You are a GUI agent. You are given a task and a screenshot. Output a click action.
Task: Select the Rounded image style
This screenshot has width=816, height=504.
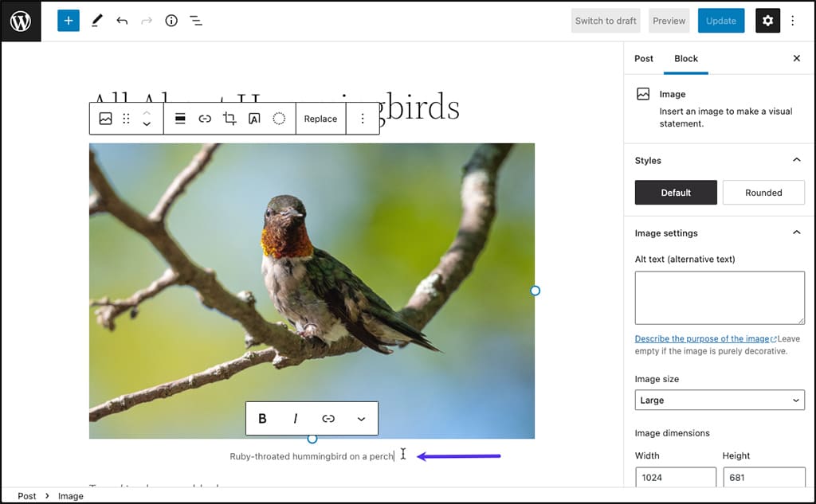click(763, 192)
